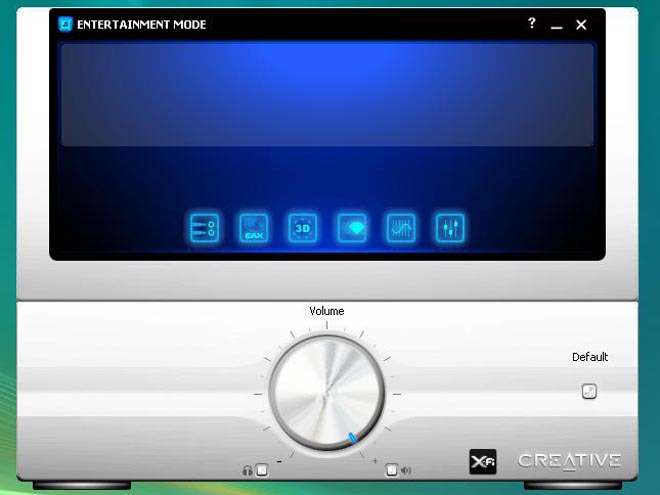Viewport: 660px width, 495px height.
Task: Open the speaker and headphone configuration icon
Action: point(204,228)
